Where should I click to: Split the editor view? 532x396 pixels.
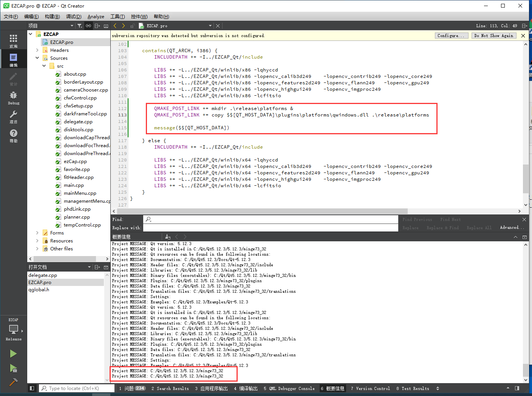click(x=524, y=26)
